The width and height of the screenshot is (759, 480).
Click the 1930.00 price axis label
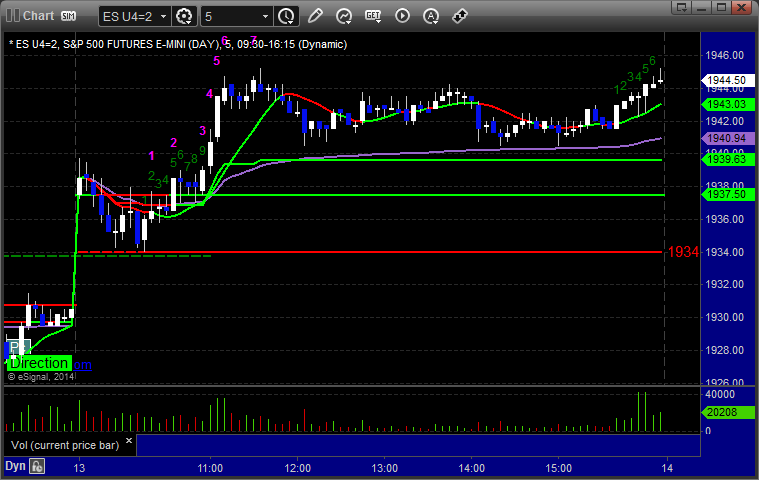point(725,317)
